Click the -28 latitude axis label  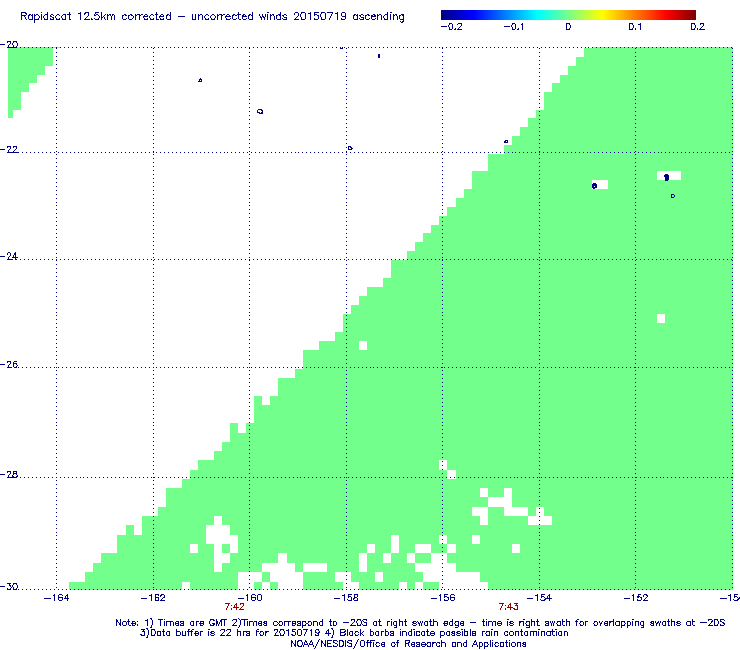point(9,474)
